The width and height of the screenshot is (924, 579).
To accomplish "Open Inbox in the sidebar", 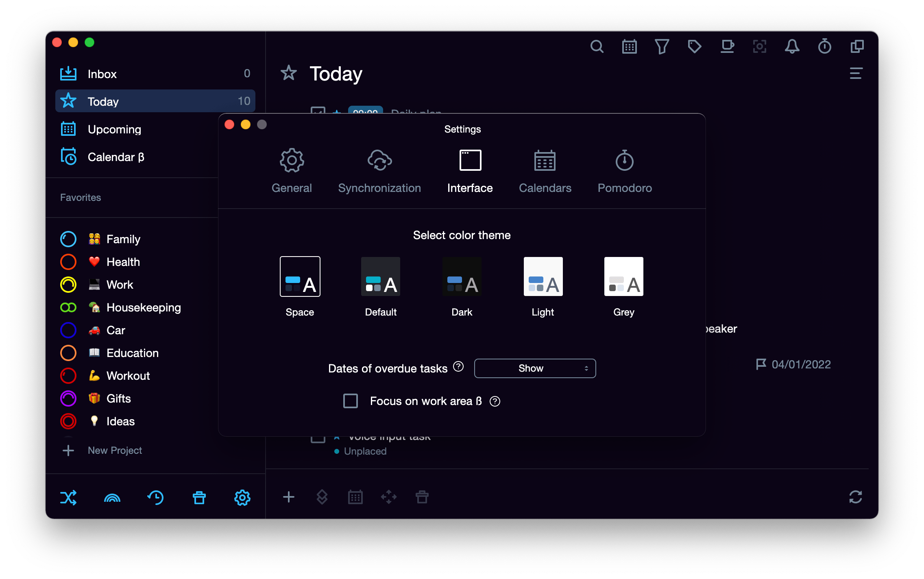I will tap(155, 74).
